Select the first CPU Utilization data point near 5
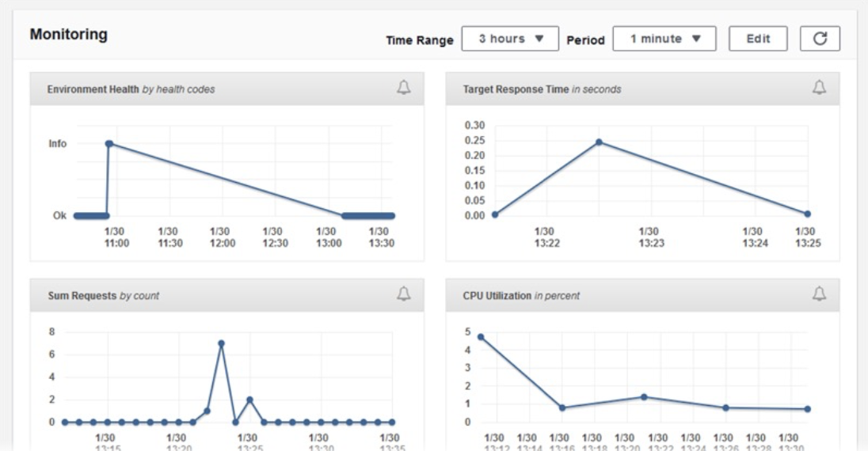Viewport: 868px width, 451px height. pyautogui.click(x=481, y=337)
